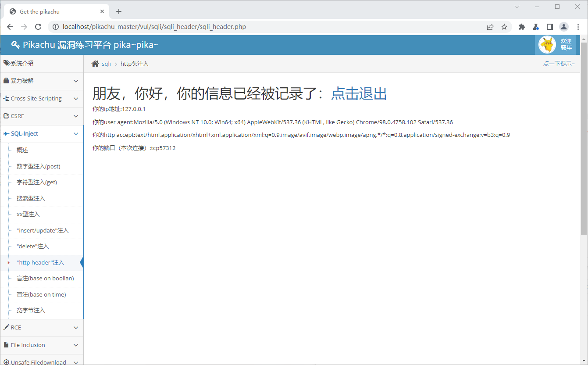Toggle the browser side panel
588x365 pixels.
(550, 27)
